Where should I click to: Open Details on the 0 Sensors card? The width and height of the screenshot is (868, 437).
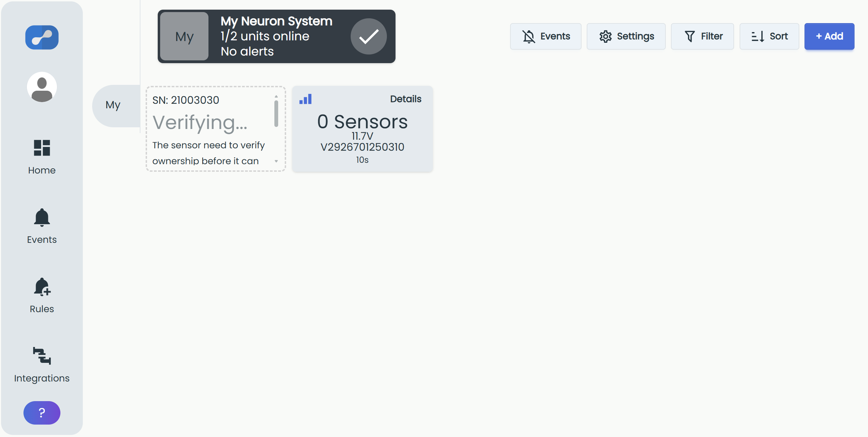(406, 99)
